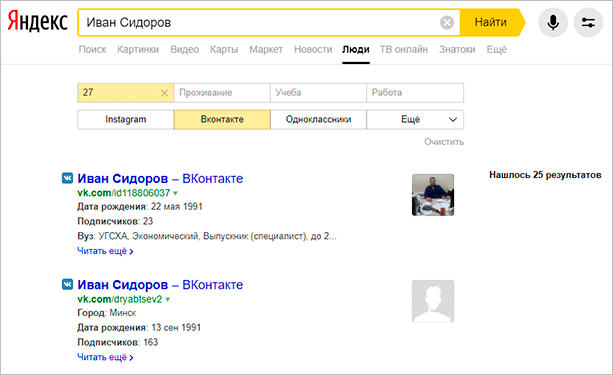Open the vk.com/dryabtsev2 link
The width and height of the screenshot is (613, 375).
(120, 299)
